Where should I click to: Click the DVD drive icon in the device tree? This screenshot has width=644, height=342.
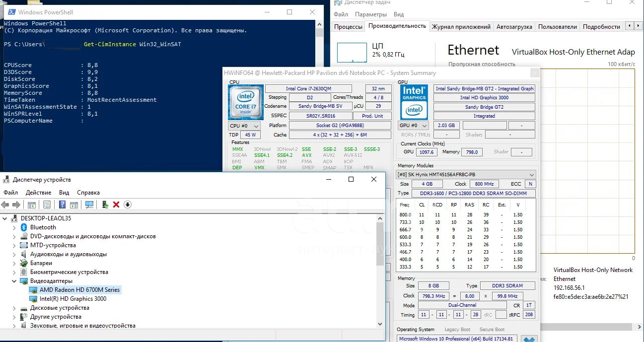pyautogui.click(x=23, y=236)
